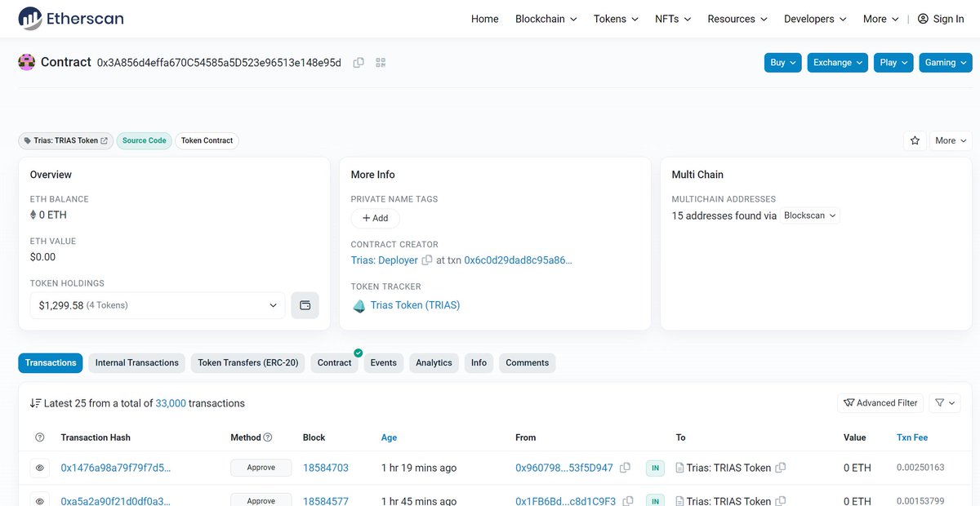Open the Sign In user icon
Viewport: 980px width, 506px height.
pyautogui.click(x=923, y=19)
